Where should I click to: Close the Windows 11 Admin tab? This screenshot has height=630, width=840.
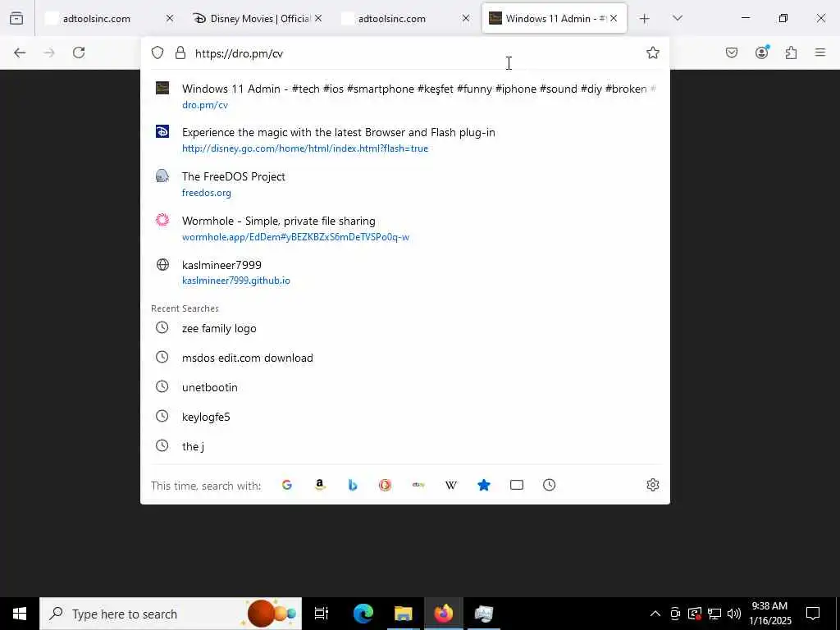614,18
